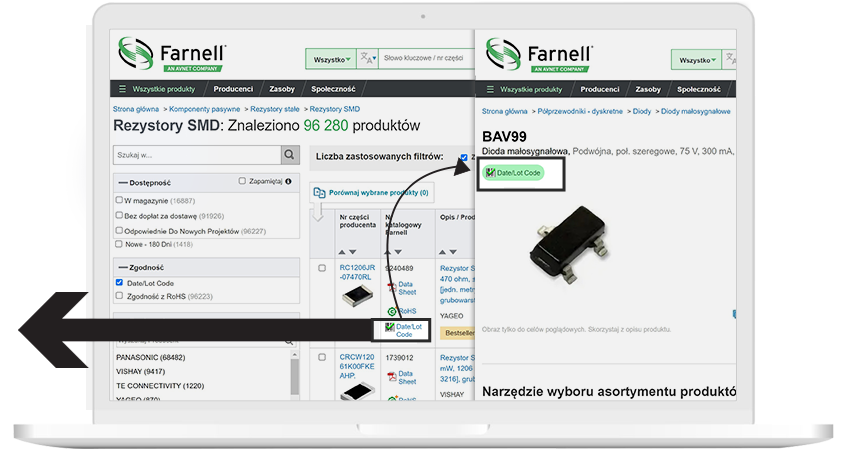This screenshot has width=850, height=454.
Task: Sort 'Opis' column descending arrow
Action: (453, 252)
